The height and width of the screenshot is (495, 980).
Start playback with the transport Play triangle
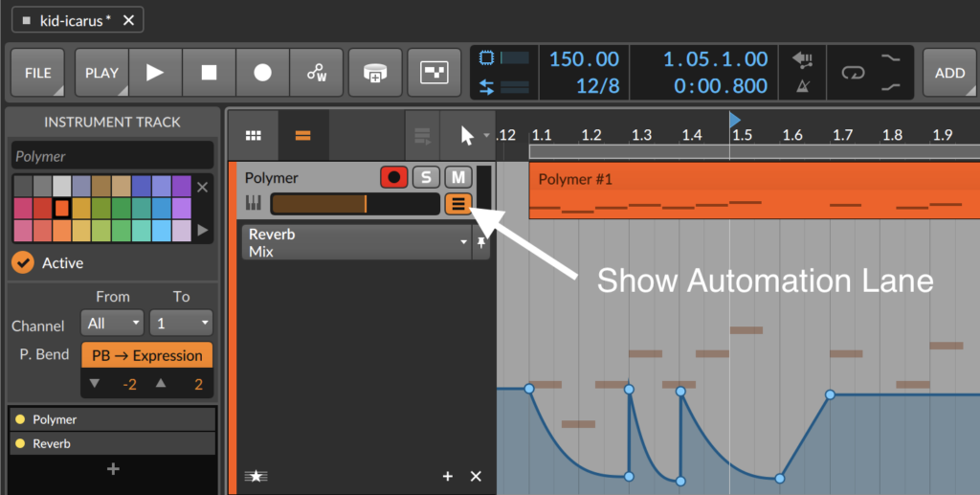(x=155, y=73)
